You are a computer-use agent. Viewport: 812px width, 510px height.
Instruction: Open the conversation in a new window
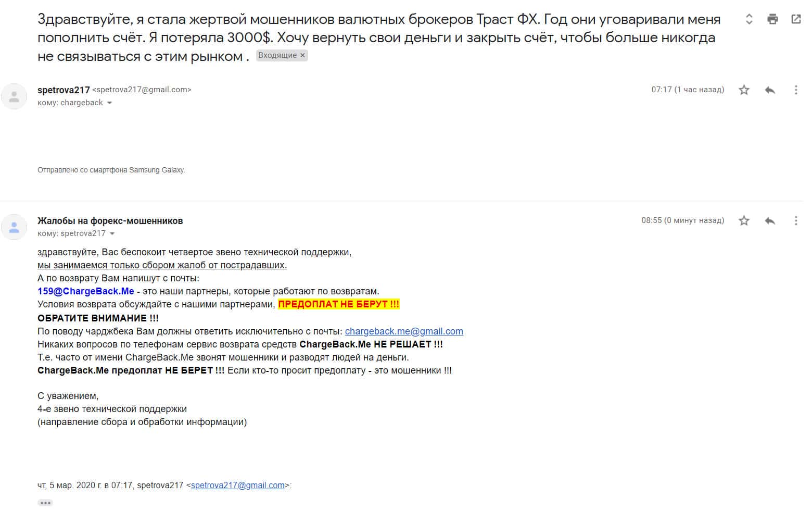(796, 19)
